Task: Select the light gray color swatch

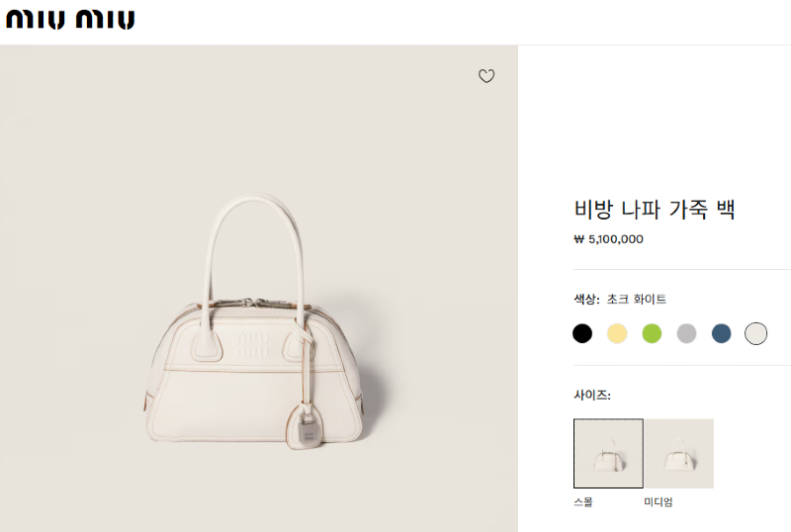Action: [x=686, y=333]
